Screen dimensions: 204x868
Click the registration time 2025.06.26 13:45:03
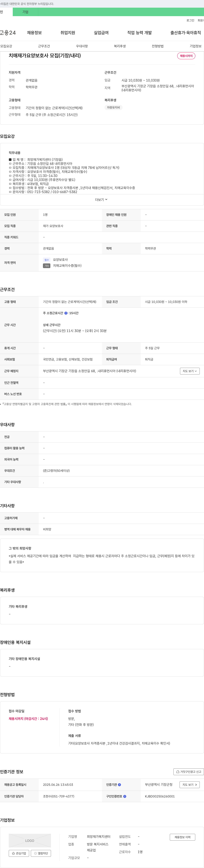point(58,785)
